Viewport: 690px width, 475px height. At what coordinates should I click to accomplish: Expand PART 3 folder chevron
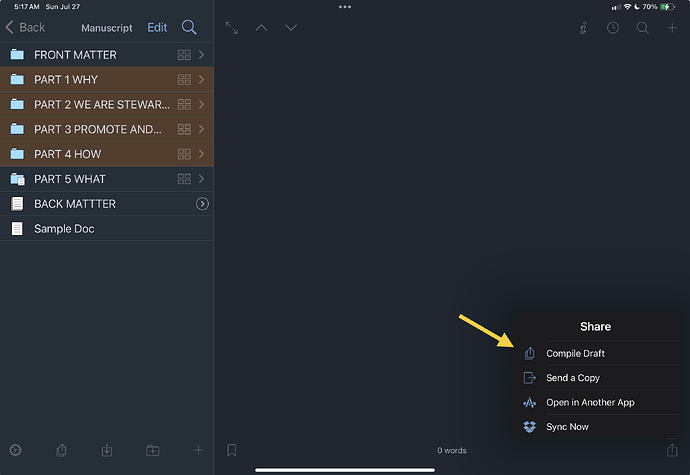[x=202, y=129]
